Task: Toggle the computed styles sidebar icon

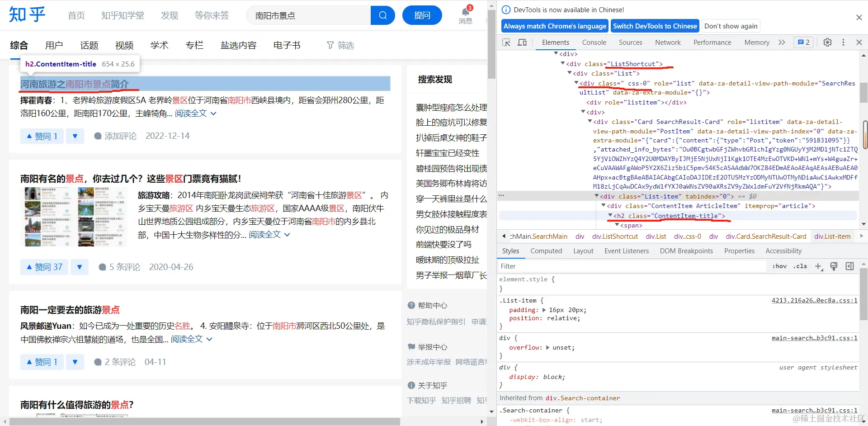Action: [850, 266]
